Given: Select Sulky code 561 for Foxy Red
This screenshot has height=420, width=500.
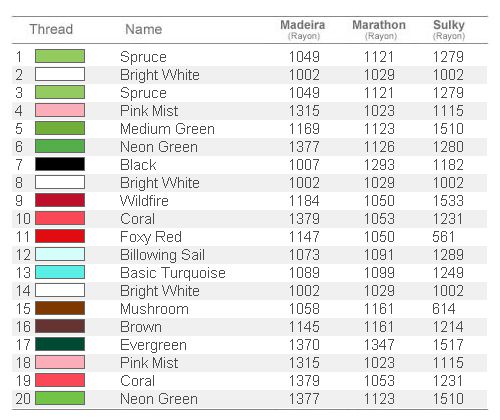Looking at the screenshot, I should (x=444, y=237).
